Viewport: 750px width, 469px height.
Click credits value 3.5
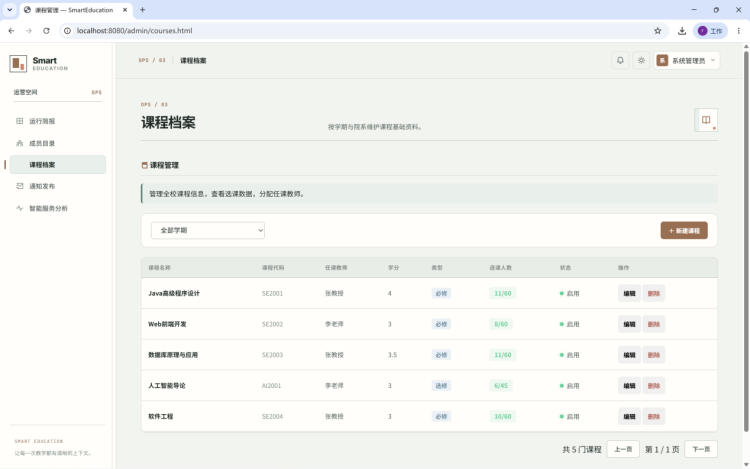click(392, 355)
